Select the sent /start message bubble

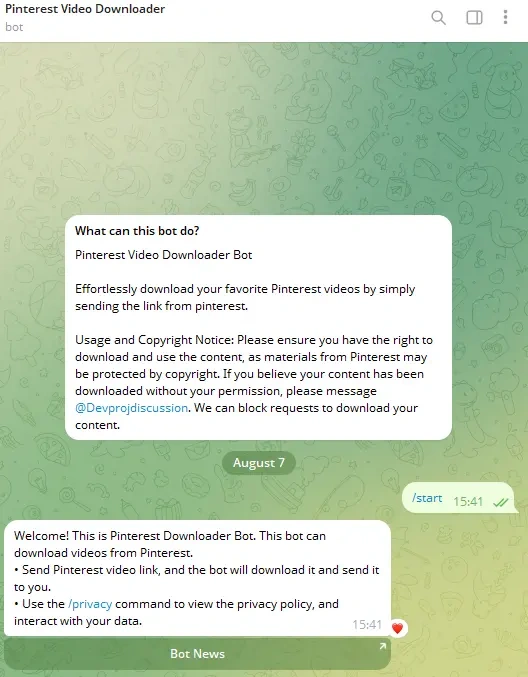[x=458, y=497]
